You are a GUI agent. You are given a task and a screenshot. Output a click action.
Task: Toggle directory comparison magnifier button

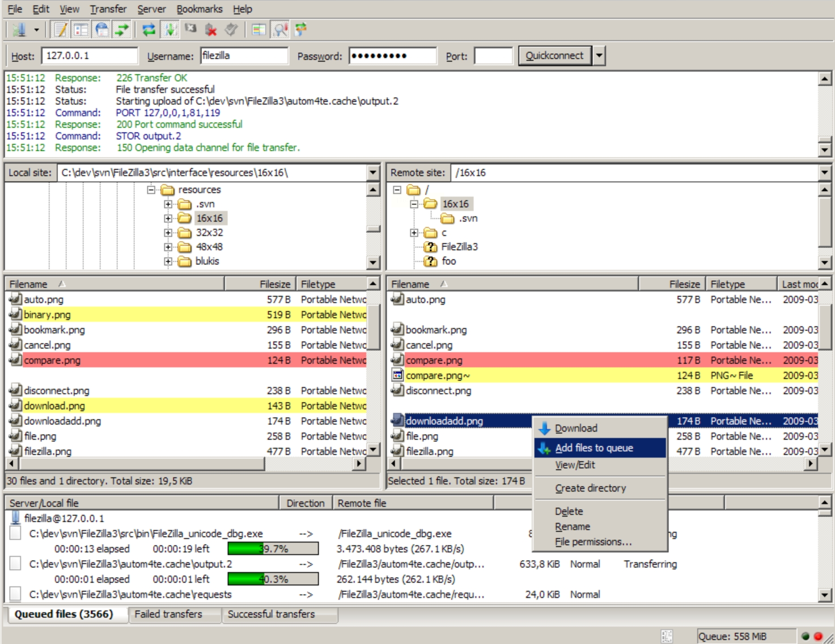[280, 30]
